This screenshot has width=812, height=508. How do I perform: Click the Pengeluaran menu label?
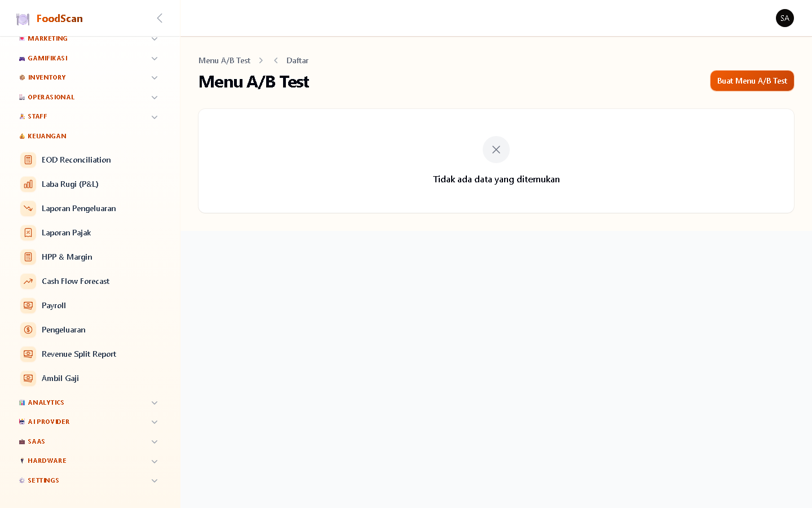click(64, 330)
